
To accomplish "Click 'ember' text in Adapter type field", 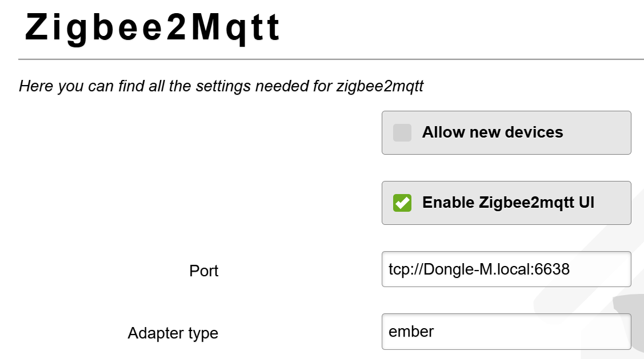I will coord(411,332).
